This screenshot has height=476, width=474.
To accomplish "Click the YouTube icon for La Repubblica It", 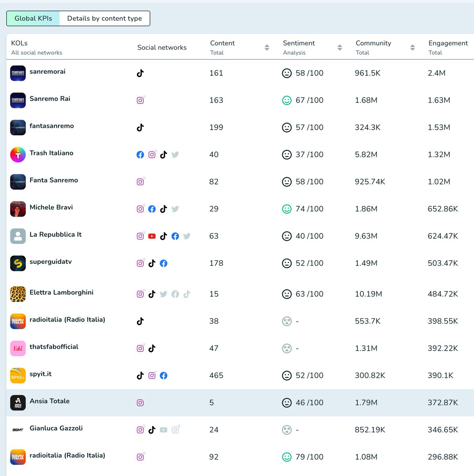I will tap(152, 236).
